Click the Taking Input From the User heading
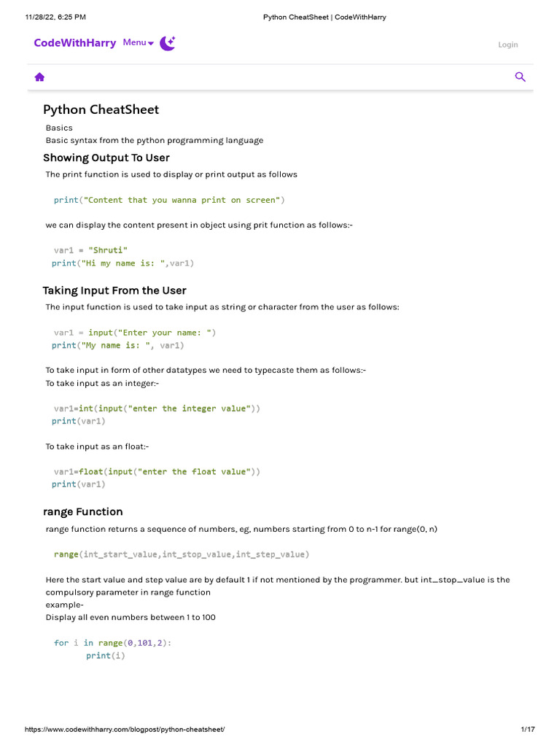The width and height of the screenshot is (560, 747). 114,290
